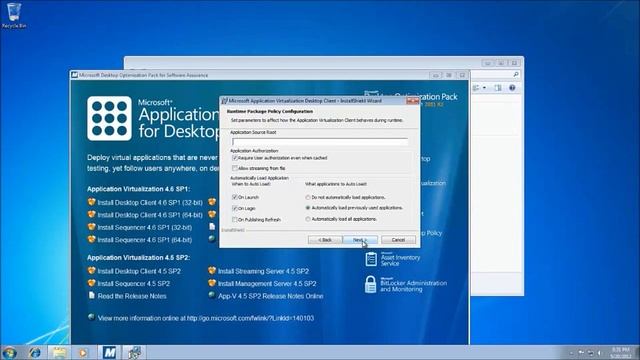Open the Recycle Bin desktop icon
The image size is (640, 360).
coord(14,16)
